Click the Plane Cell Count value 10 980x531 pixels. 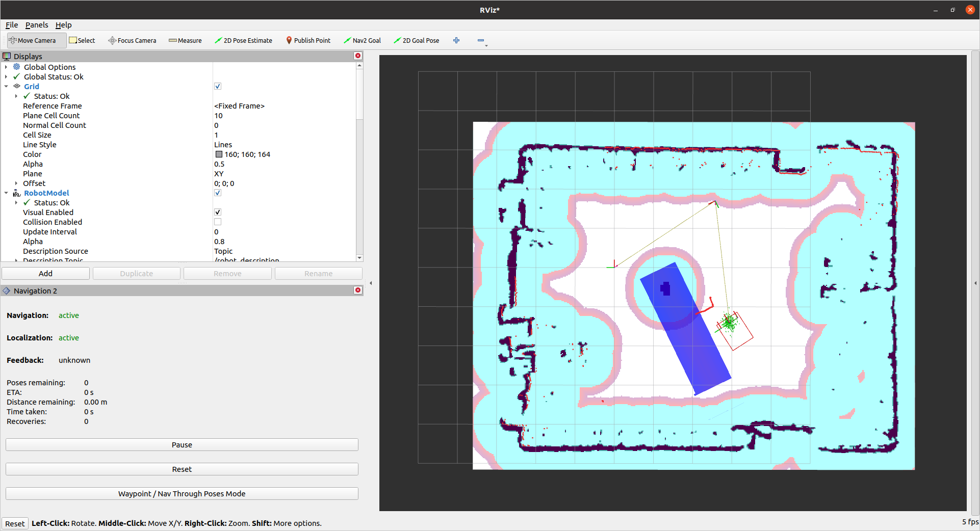pos(218,115)
